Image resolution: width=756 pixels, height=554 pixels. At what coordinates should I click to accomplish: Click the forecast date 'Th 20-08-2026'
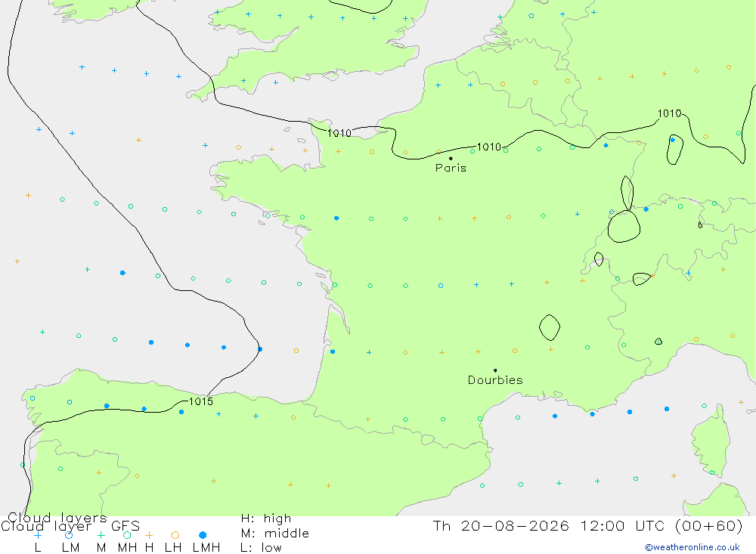pos(501,525)
